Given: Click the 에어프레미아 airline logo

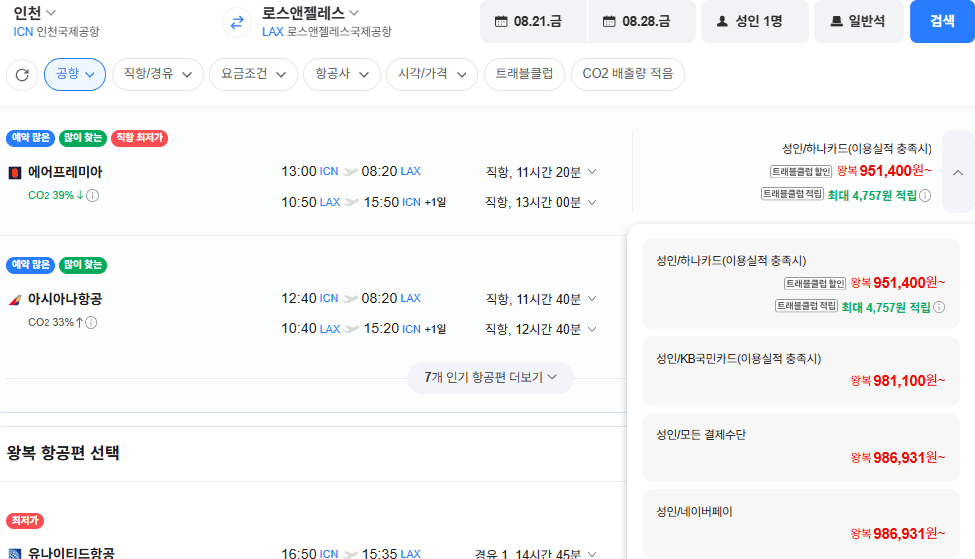Looking at the screenshot, I should point(15,173).
